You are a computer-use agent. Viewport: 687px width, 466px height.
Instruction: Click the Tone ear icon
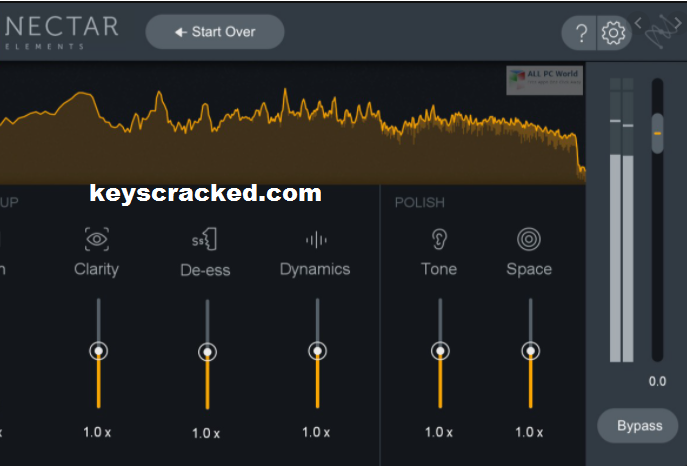[439, 239]
